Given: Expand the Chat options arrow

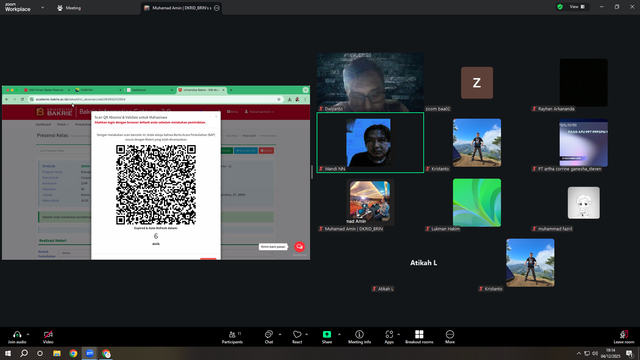Looking at the screenshot, I should (280, 334).
